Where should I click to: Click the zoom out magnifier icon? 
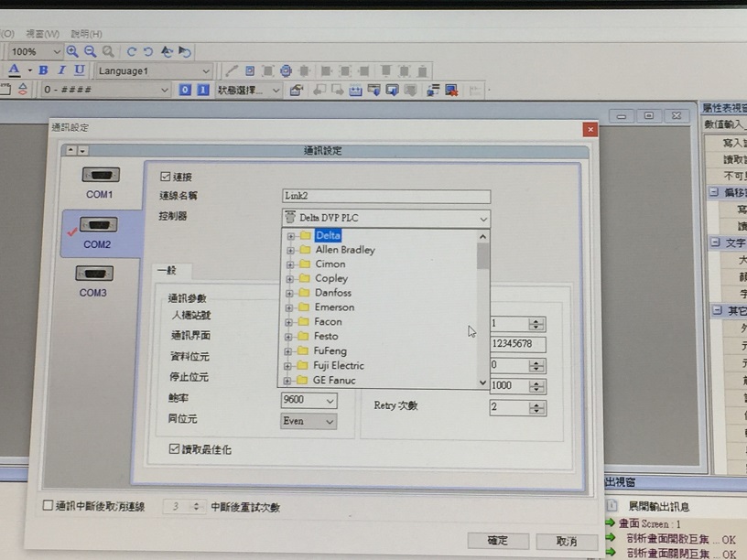[90, 51]
